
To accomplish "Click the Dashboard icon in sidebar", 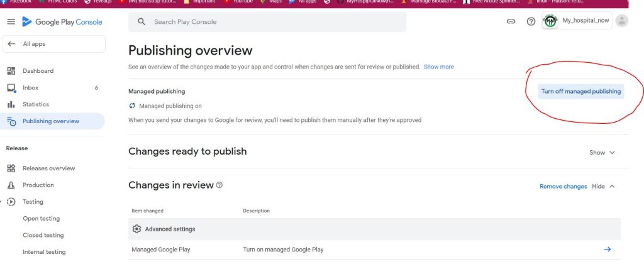I will (x=11, y=71).
